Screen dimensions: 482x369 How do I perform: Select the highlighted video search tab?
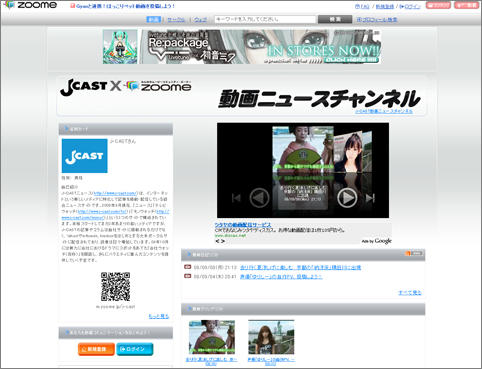154,19
